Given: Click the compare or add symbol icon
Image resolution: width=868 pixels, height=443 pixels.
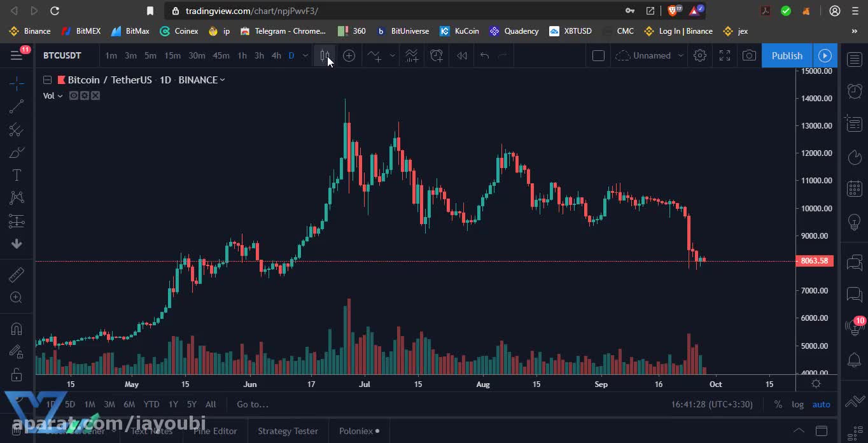Looking at the screenshot, I should pos(349,55).
